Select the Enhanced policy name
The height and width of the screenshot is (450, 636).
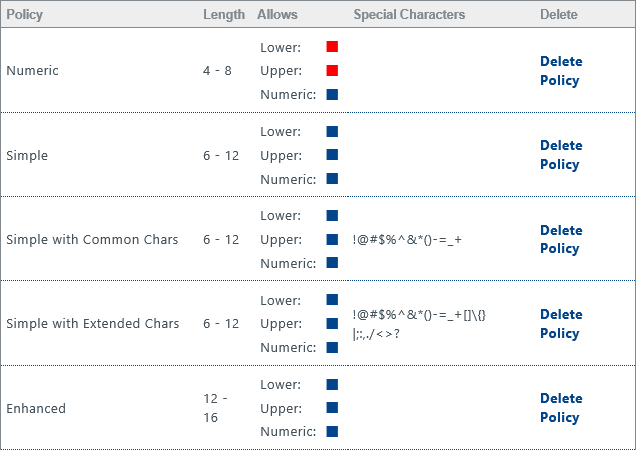pyautogui.click(x=36, y=408)
